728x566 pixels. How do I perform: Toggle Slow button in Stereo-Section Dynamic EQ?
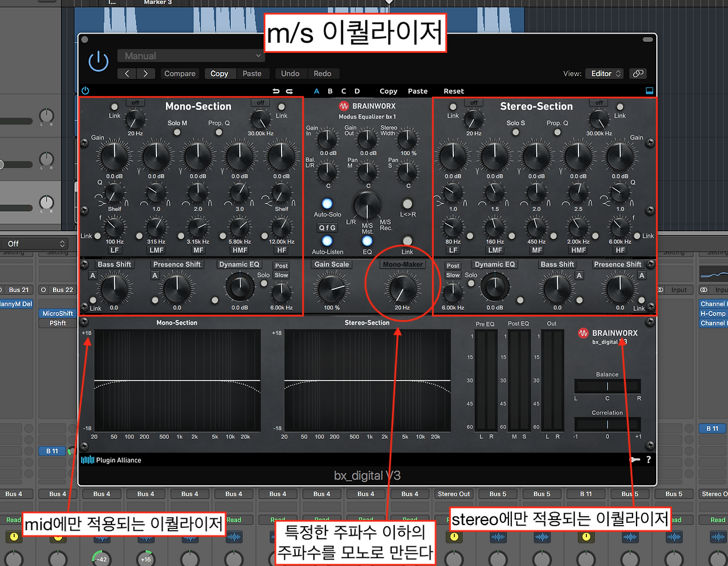(x=453, y=275)
